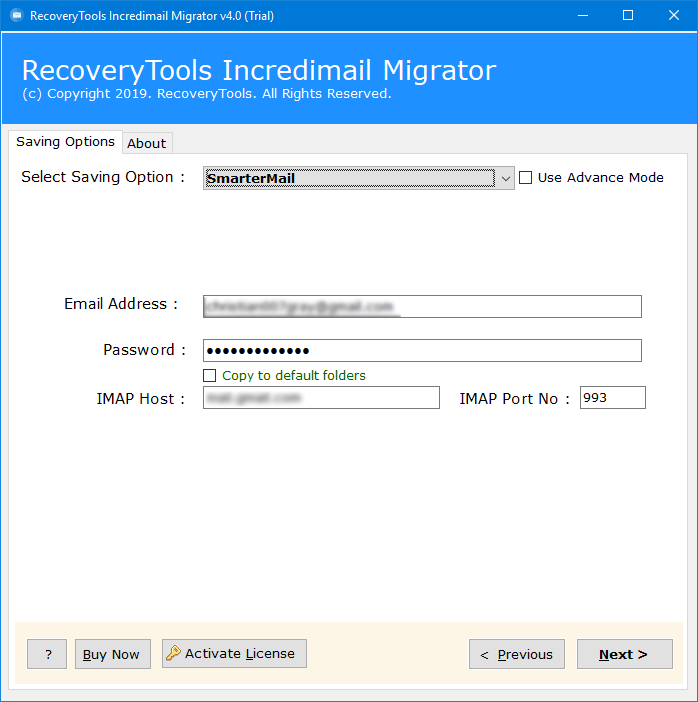
Task: Click into the Password field
Action: pyautogui.click(x=422, y=351)
